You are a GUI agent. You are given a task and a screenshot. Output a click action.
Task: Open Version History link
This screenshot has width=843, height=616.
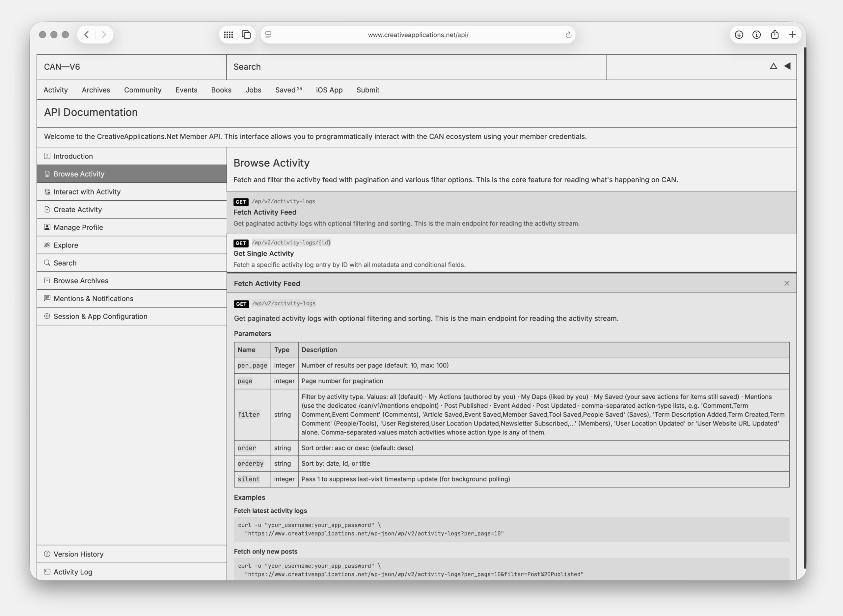coord(132,554)
